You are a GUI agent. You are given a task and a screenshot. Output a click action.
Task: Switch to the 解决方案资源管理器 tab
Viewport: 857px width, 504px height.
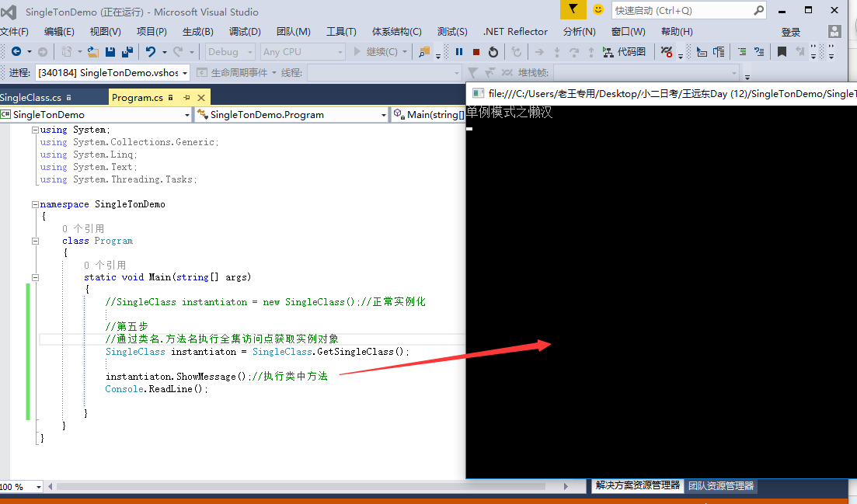(638, 485)
